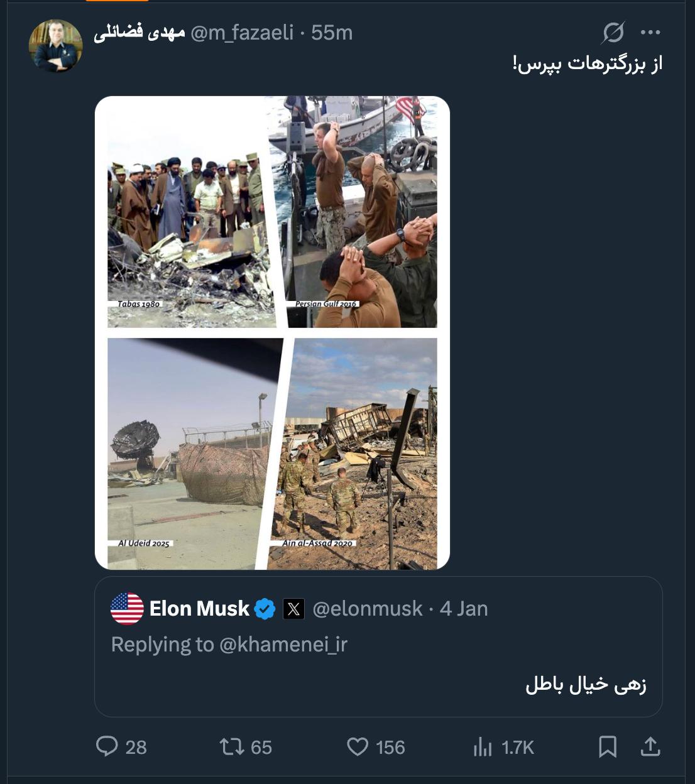Click the @elonmusk handle link
The image size is (695, 784).
pos(366,608)
